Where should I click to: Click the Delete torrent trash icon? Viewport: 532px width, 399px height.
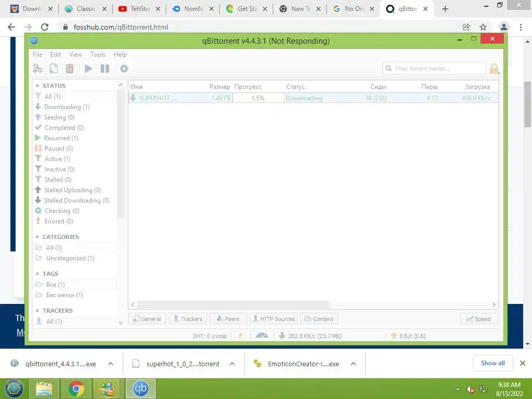(70, 69)
